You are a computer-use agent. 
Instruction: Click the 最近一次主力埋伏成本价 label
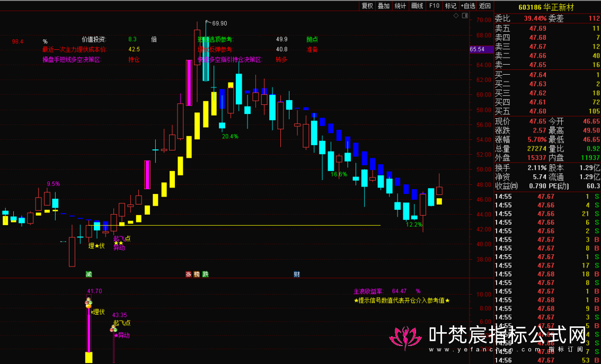(75, 49)
